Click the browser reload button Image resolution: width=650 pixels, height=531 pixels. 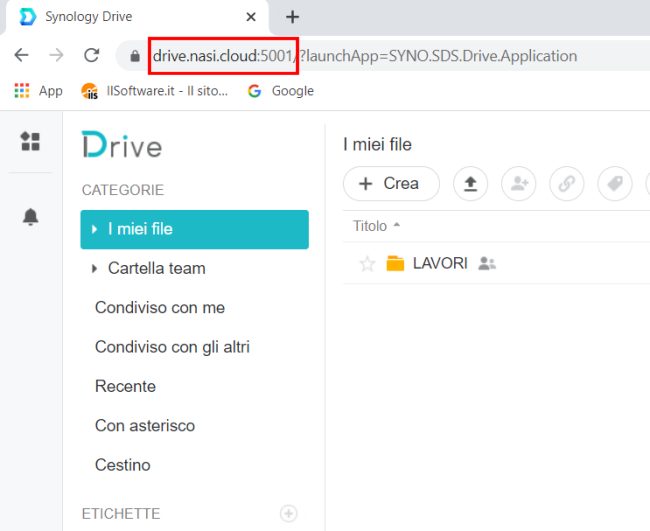pos(92,56)
